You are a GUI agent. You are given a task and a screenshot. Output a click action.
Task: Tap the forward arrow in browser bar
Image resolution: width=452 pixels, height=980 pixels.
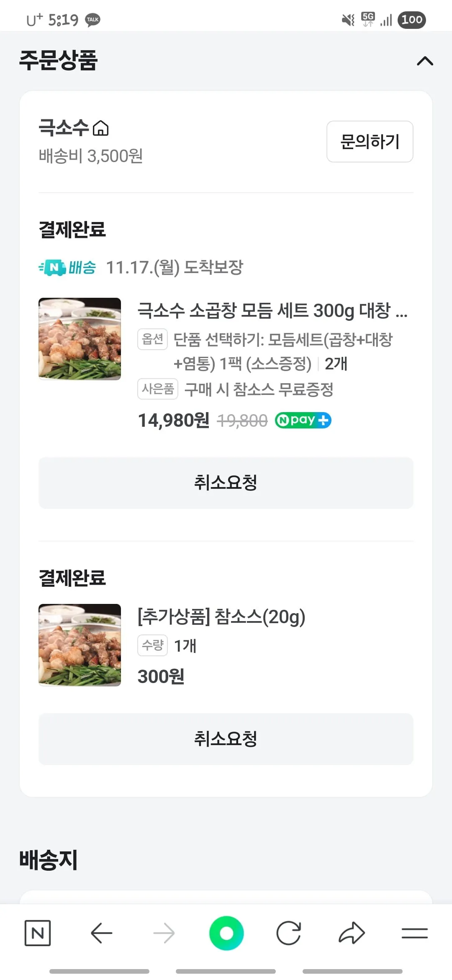tap(164, 933)
